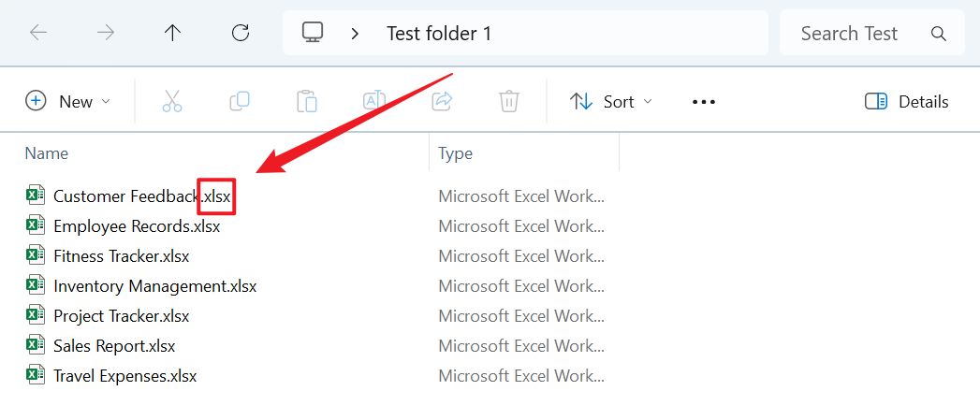This screenshot has height=420, width=980.
Task: Toggle the Details pane
Action: [x=906, y=101]
